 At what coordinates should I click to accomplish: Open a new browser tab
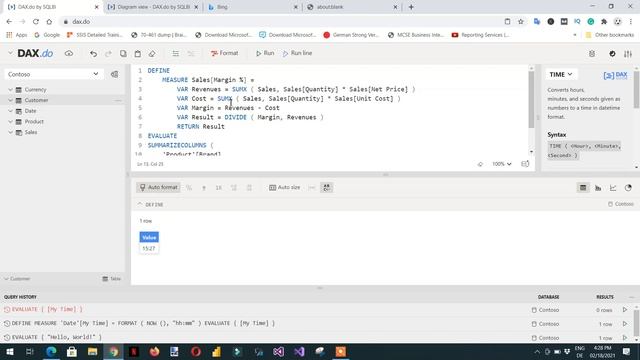pyautogui.click(x=411, y=7)
